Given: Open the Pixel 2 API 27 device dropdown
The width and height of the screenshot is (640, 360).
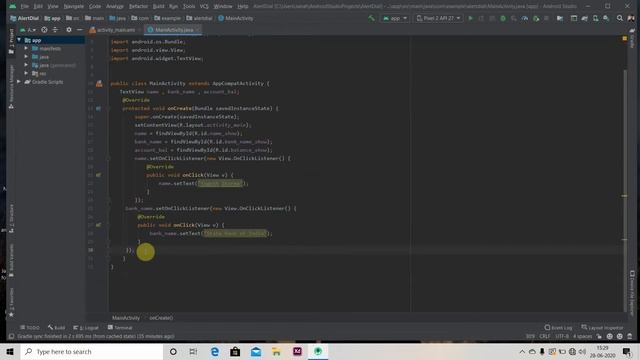Looking at the screenshot, I should (x=438, y=18).
